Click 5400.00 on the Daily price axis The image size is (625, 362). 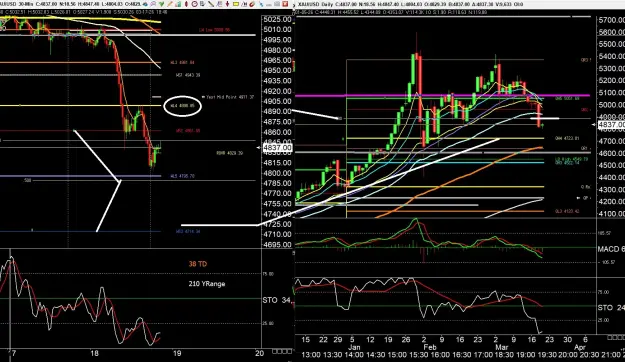coord(612,56)
